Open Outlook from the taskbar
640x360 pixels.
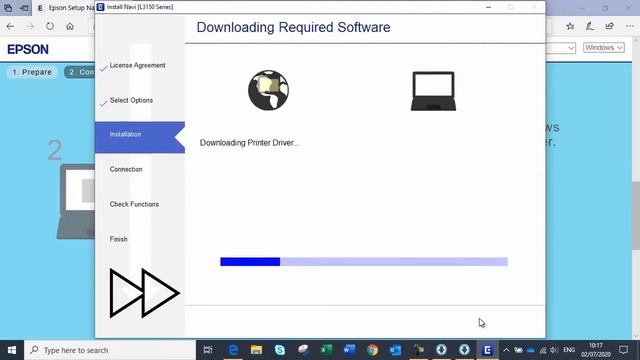(x=395, y=350)
